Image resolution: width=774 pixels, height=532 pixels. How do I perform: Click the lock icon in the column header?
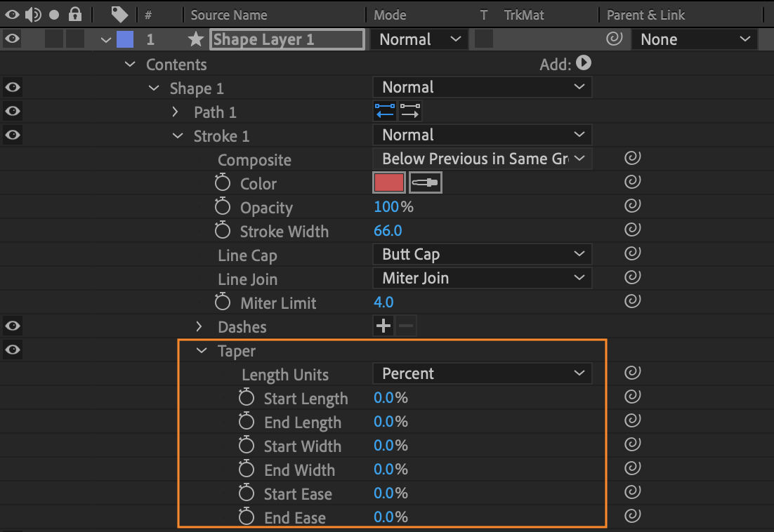(75, 15)
